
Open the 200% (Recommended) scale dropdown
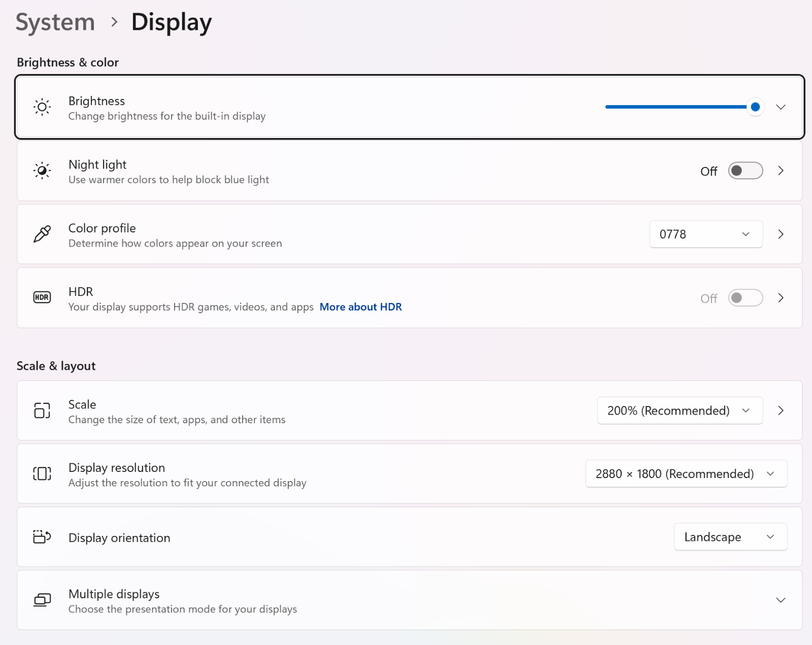pos(680,410)
